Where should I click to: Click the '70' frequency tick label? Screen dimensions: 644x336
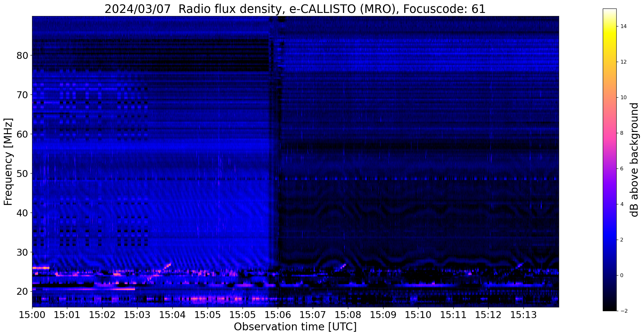[x=22, y=95]
